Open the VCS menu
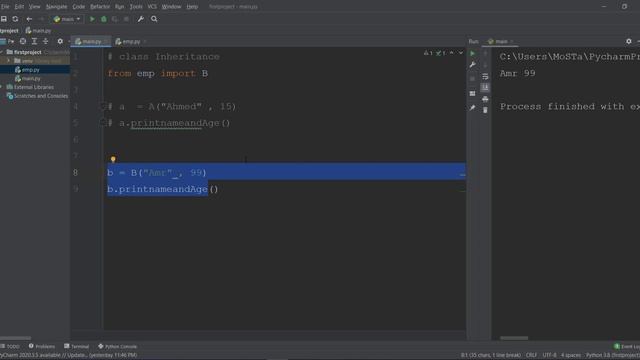The height and width of the screenshot is (360, 640). point(152,7)
